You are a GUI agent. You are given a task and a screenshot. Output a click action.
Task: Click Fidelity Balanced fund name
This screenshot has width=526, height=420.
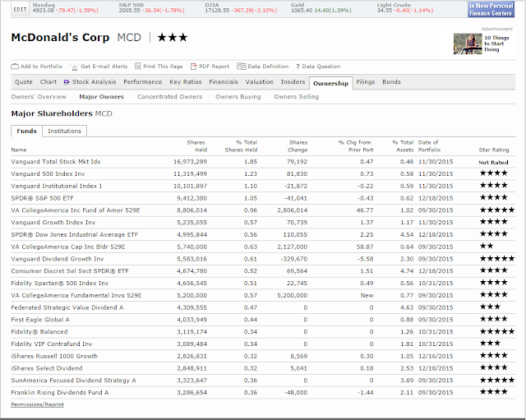point(39,332)
